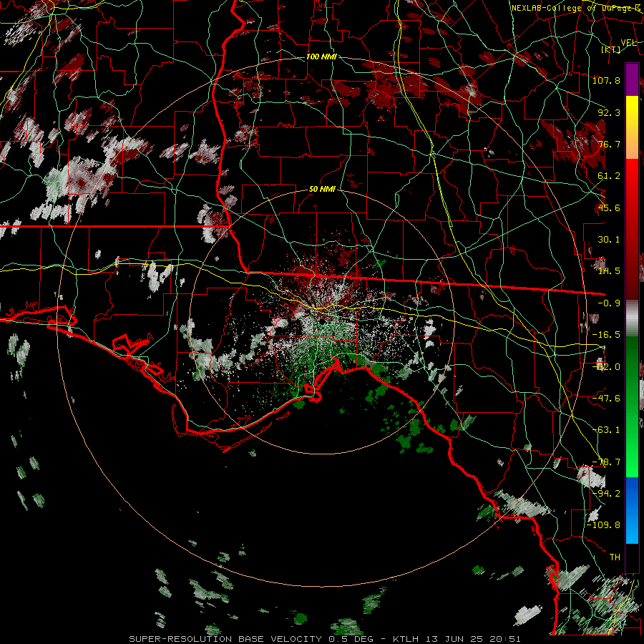Click the KTLH 13 JUN 25 20:51 timestamp
644x644 pixels.
point(457,639)
